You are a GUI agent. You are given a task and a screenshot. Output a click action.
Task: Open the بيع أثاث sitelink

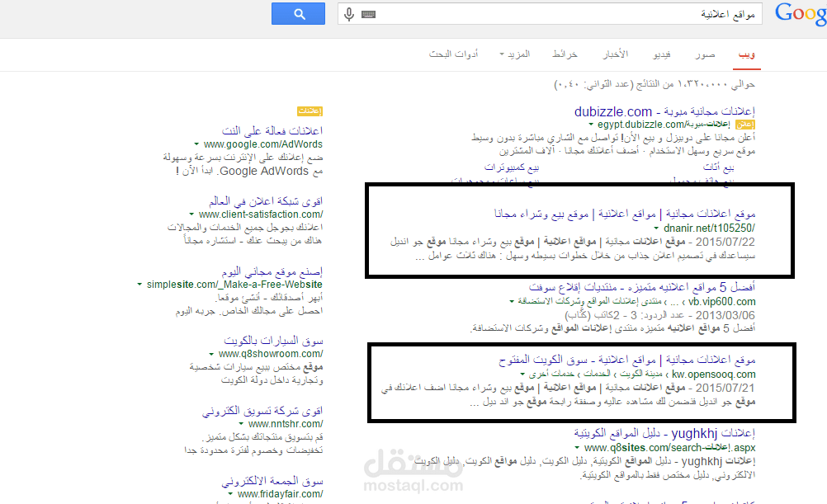pos(718,167)
